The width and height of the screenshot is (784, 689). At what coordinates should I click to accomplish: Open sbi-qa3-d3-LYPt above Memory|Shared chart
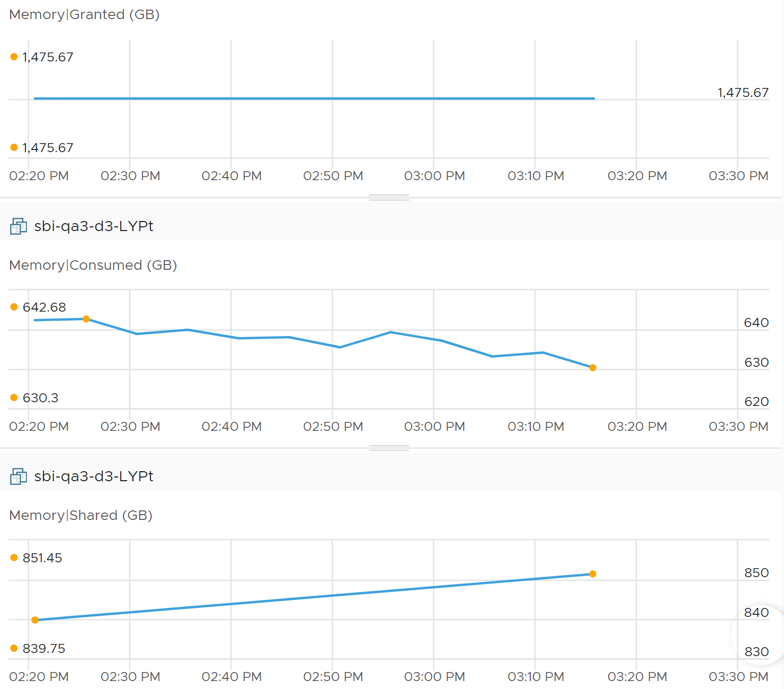click(94, 476)
